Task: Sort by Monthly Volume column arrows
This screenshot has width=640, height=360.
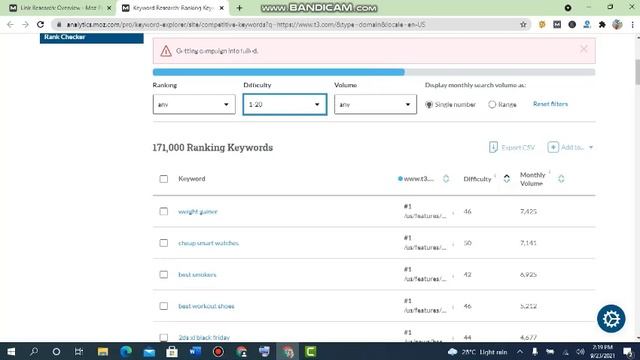Action: coord(561,179)
